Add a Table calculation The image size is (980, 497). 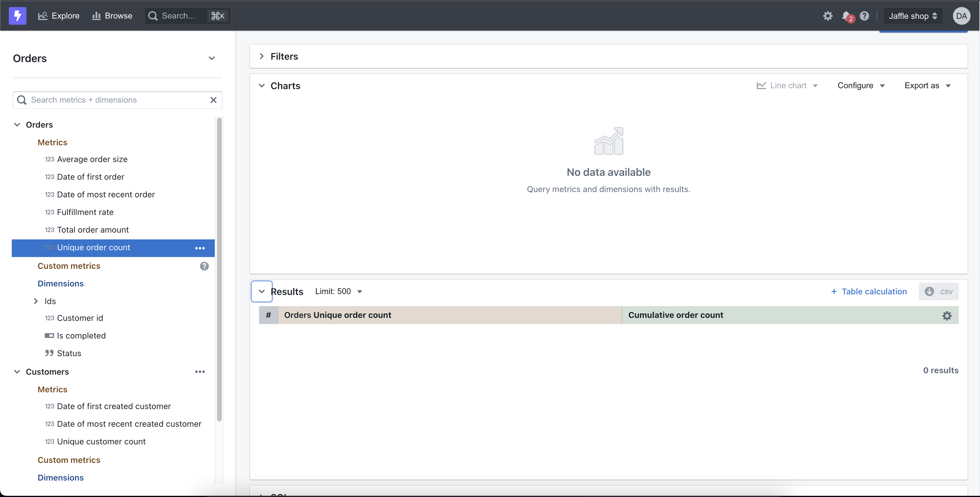coord(869,292)
